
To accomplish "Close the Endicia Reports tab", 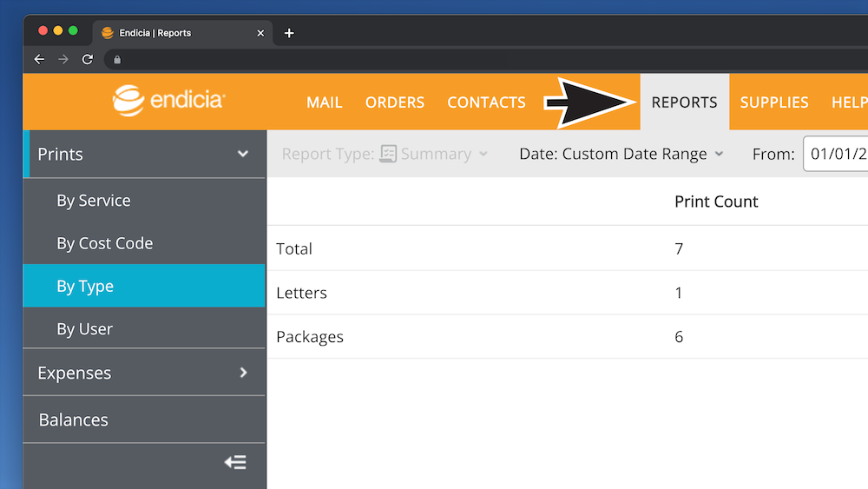I will 260,33.
